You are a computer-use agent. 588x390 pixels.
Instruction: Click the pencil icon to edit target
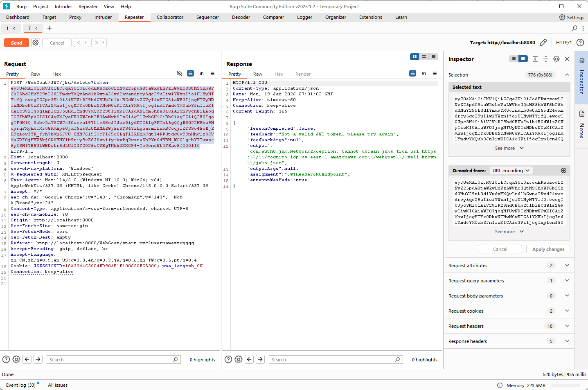click(x=543, y=43)
